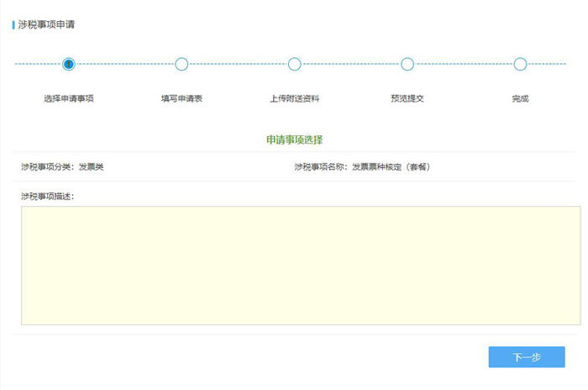Click the 涉税事项描述 field label
Screen dimensions: 588x390
48,196
